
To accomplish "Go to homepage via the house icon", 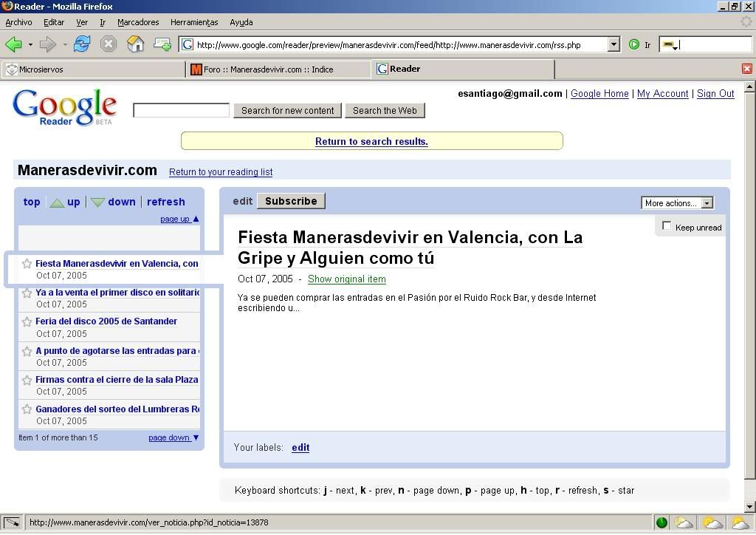I will click(x=136, y=44).
